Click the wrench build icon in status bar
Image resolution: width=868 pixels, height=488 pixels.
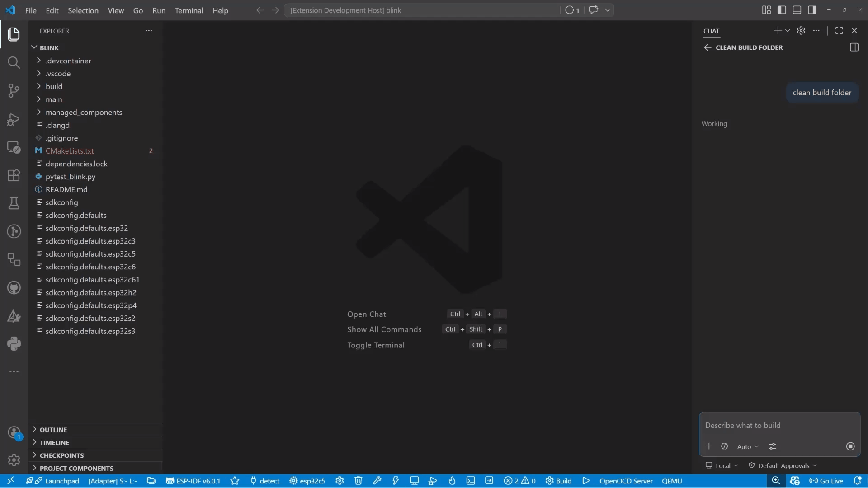[377, 481]
